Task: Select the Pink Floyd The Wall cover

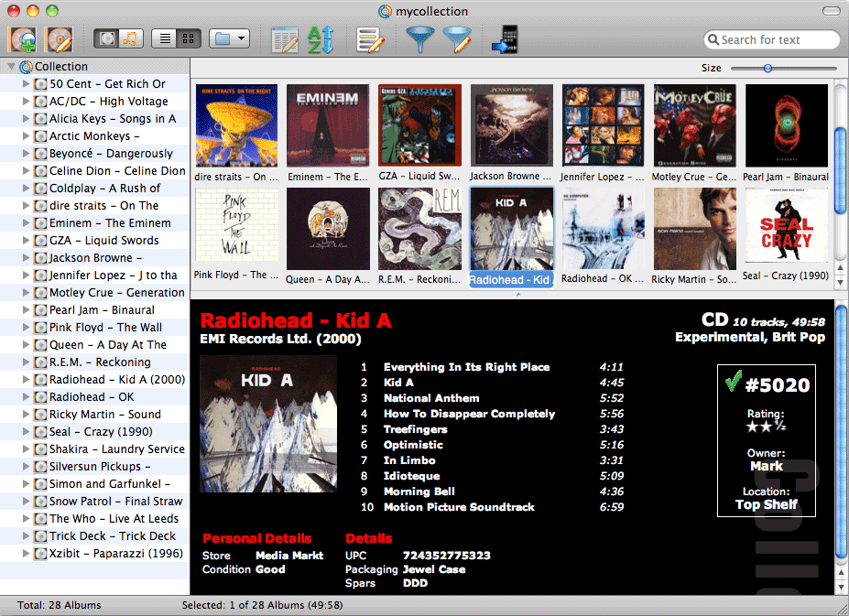Action: [x=236, y=225]
